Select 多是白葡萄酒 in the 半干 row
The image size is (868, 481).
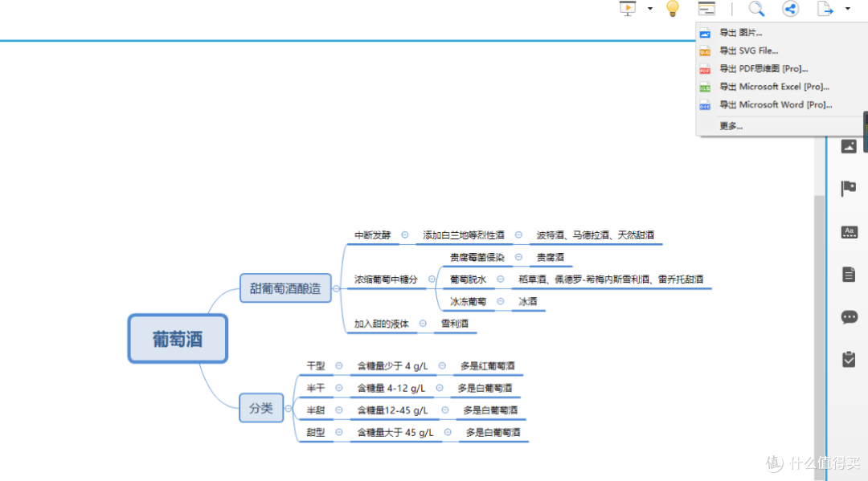[x=485, y=388]
